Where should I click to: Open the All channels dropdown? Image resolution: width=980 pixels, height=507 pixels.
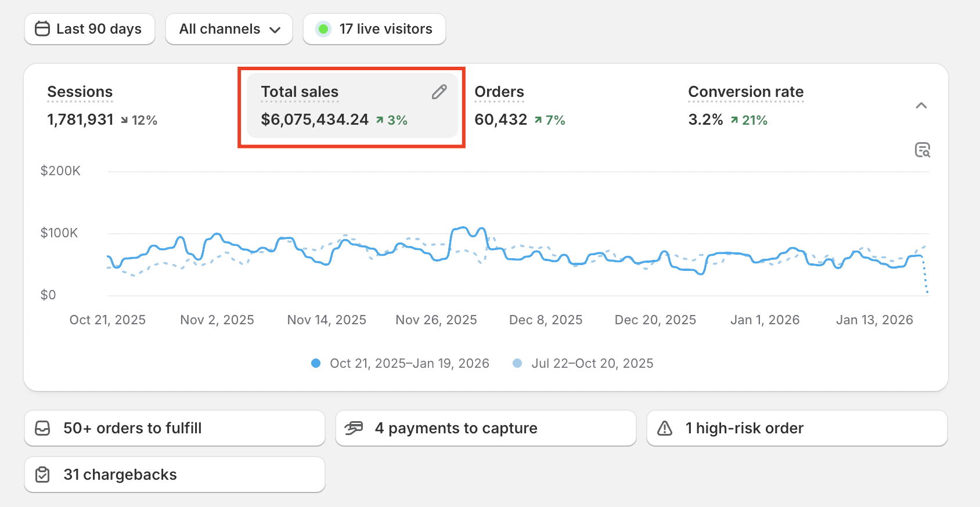click(229, 29)
